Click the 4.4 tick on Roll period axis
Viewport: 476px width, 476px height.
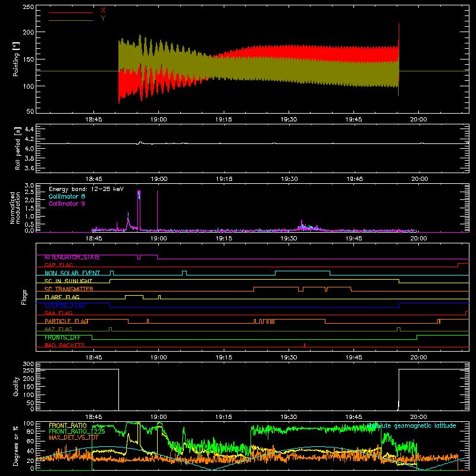pos(29,129)
